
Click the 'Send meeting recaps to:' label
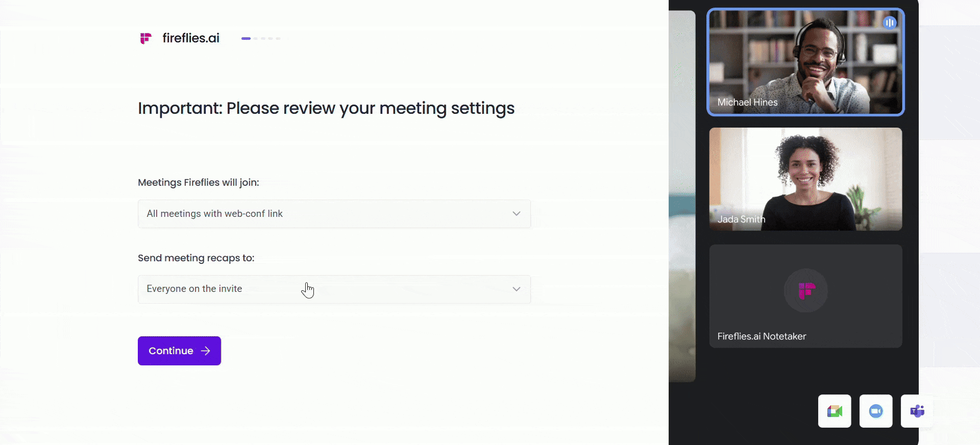tap(196, 258)
